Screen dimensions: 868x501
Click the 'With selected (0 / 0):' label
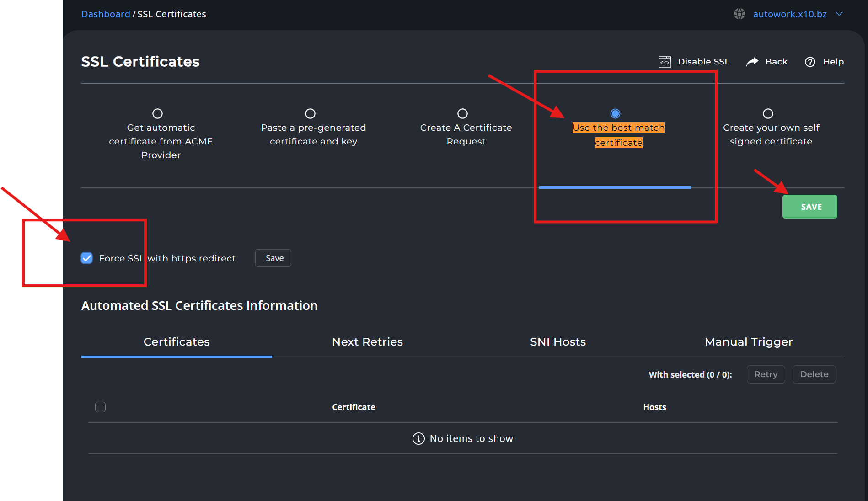coord(690,374)
